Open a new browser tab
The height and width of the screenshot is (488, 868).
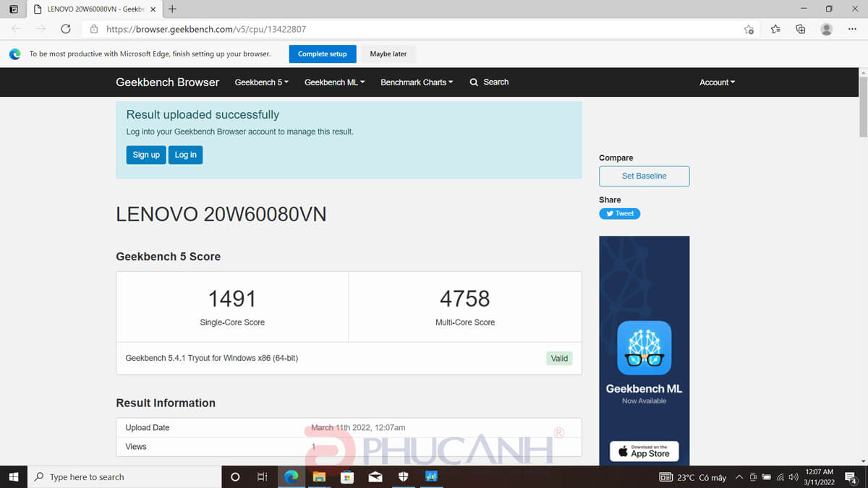click(x=172, y=9)
